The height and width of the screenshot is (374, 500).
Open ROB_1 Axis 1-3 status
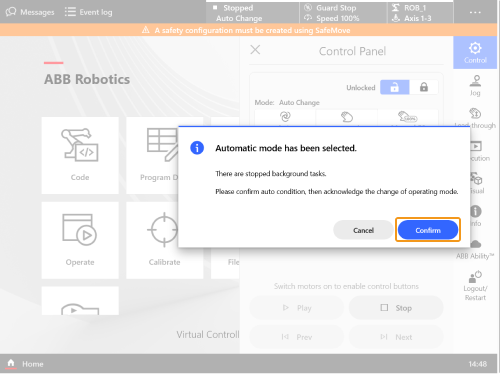420,13
